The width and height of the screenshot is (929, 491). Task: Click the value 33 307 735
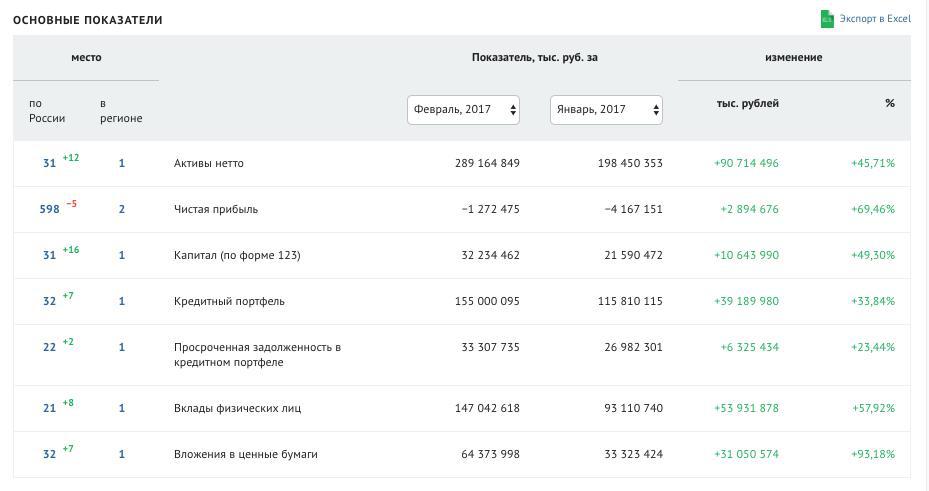491,347
